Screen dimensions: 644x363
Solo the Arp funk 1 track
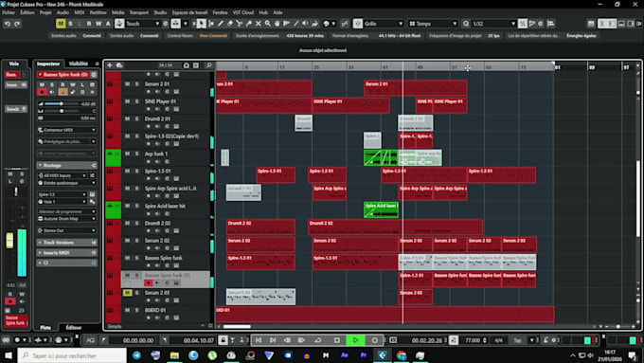click(136, 154)
